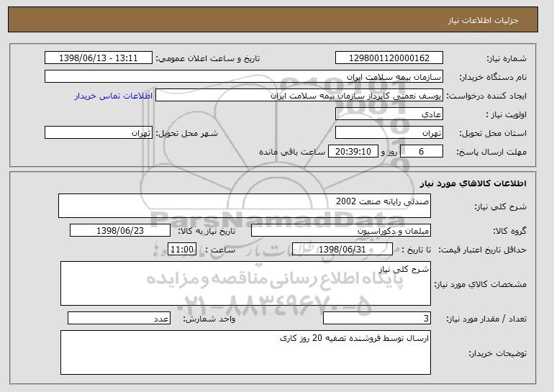Open the اطلاعات تماس خریدار link
Image resolution: width=554 pixels, height=392 pixels.
(x=114, y=96)
